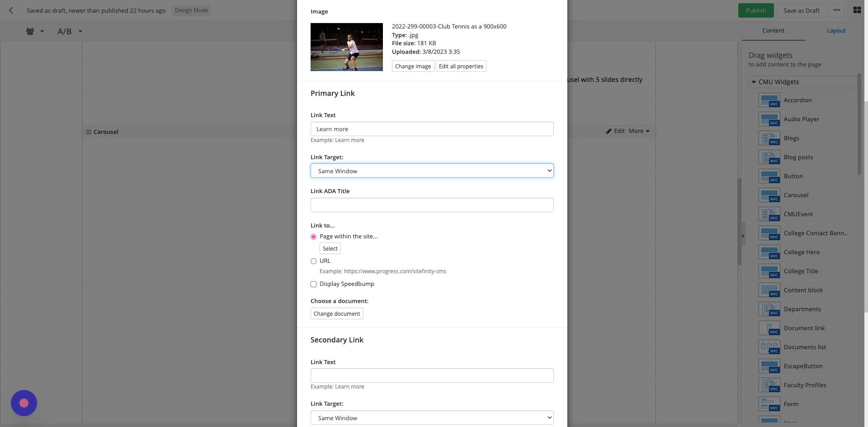Click the Carousel drag handle icon
Viewport: 868px width, 427px height.
coord(89,132)
